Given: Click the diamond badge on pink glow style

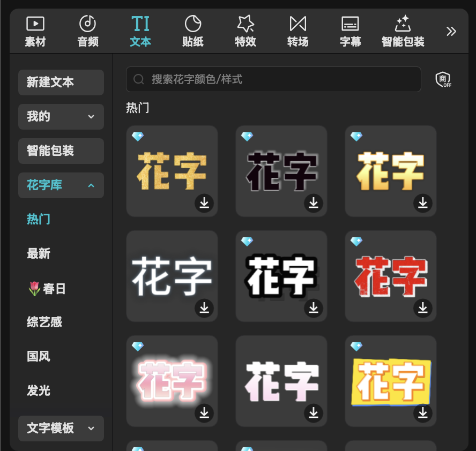Looking at the screenshot, I should click(138, 347).
